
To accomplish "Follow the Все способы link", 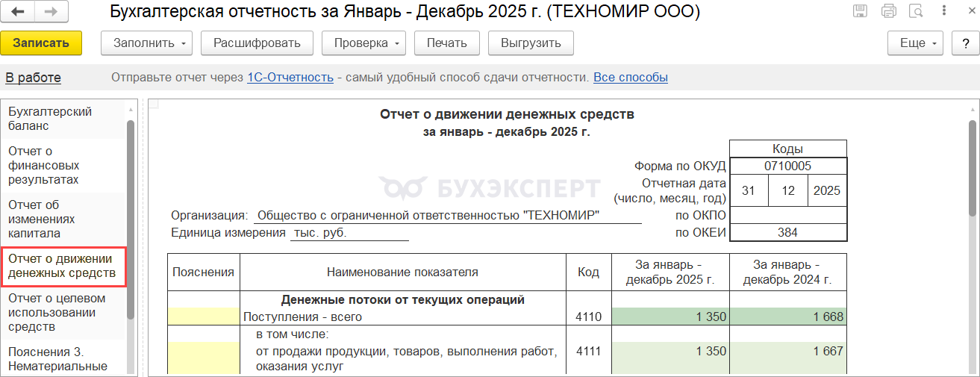I will point(630,78).
